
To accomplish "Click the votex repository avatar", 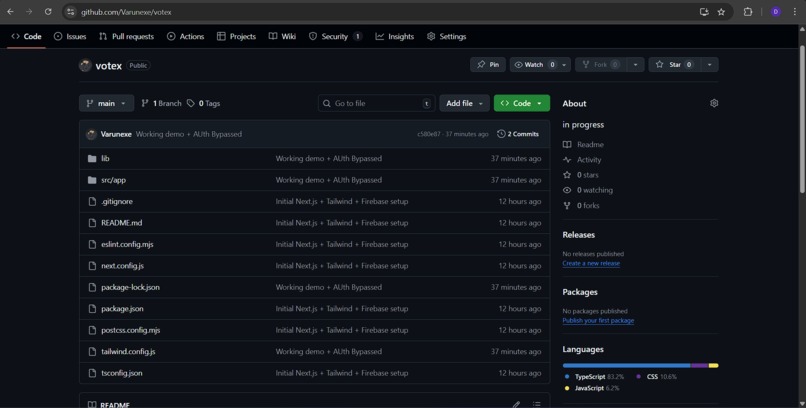I will (85, 65).
